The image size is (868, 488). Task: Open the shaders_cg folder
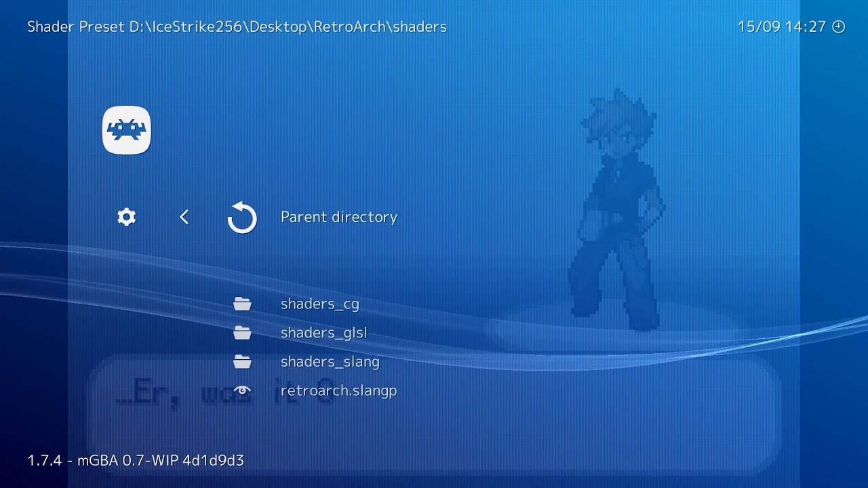pos(320,304)
